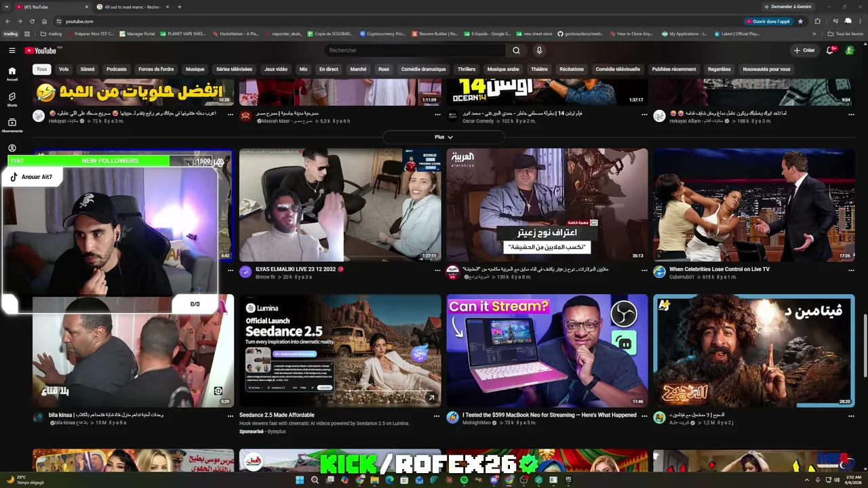Click the browser address bar
The image size is (868, 488).
pyautogui.click(x=400, y=21)
